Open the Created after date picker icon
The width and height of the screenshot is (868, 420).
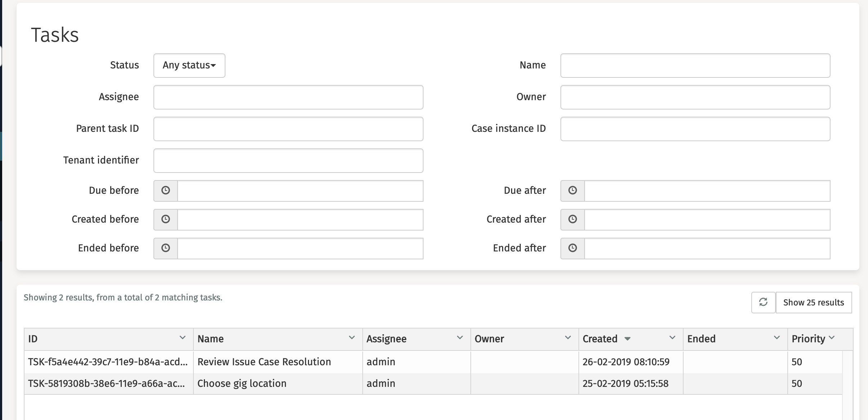pos(573,219)
